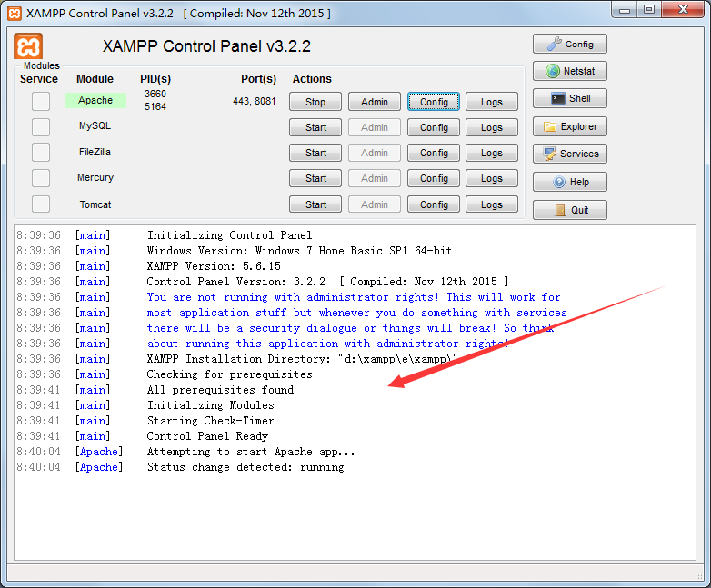The height and width of the screenshot is (588, 711).
Task: Open Apache Config menu
Action: 434,102
